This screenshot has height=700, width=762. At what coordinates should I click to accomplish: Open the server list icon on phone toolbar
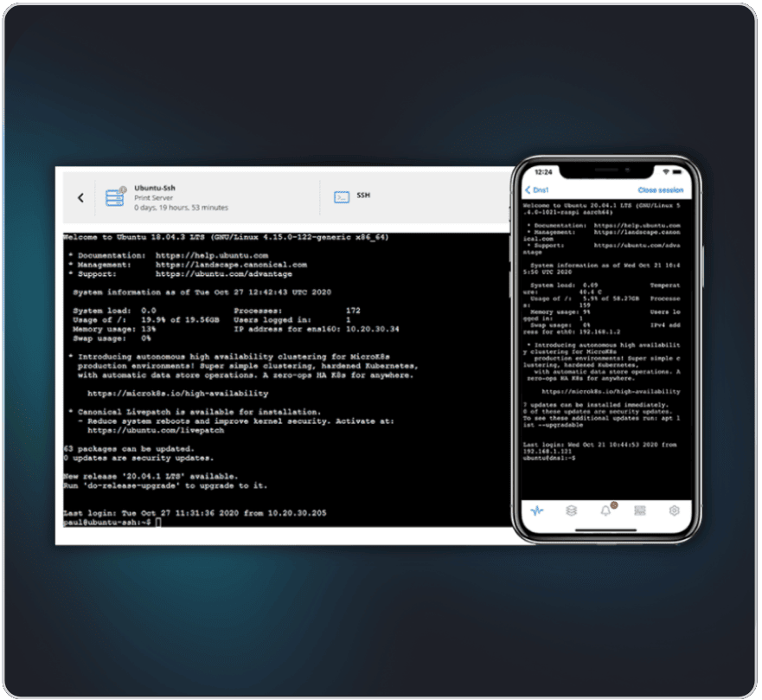coord(640,511)
